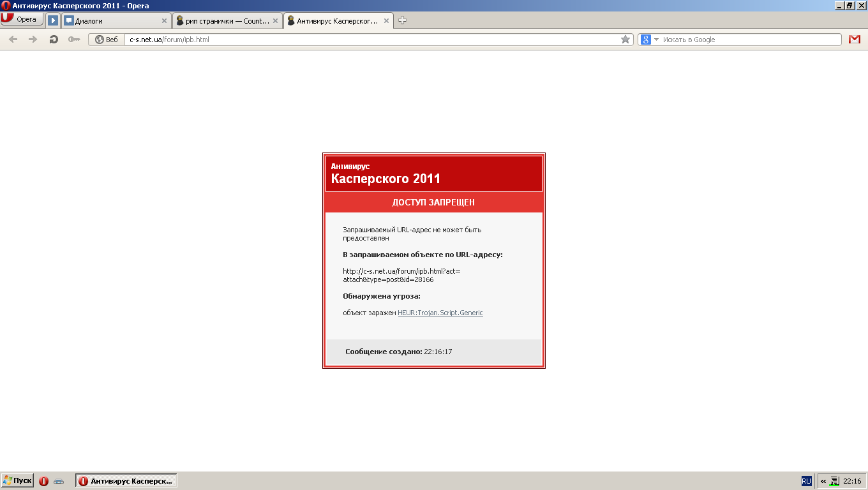Click the network tray icon
868x490 pixels.
(x=834, y=481)
